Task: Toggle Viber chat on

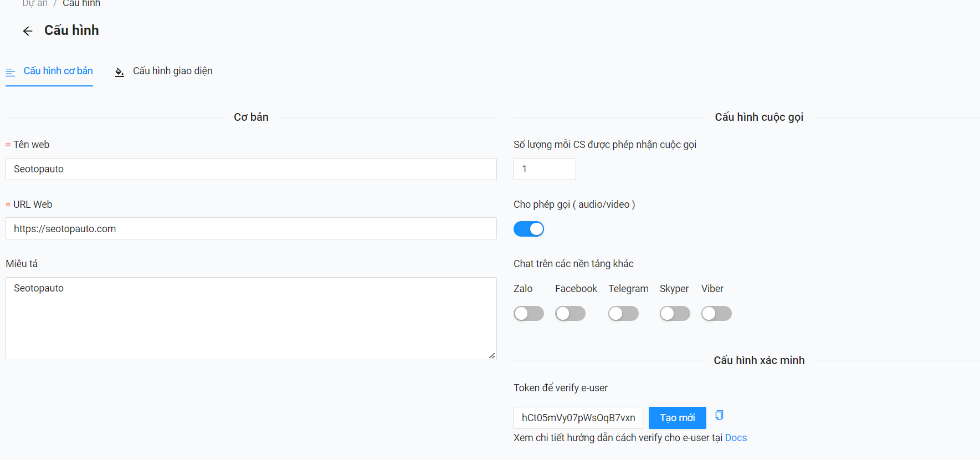Action: coord(716,314)
